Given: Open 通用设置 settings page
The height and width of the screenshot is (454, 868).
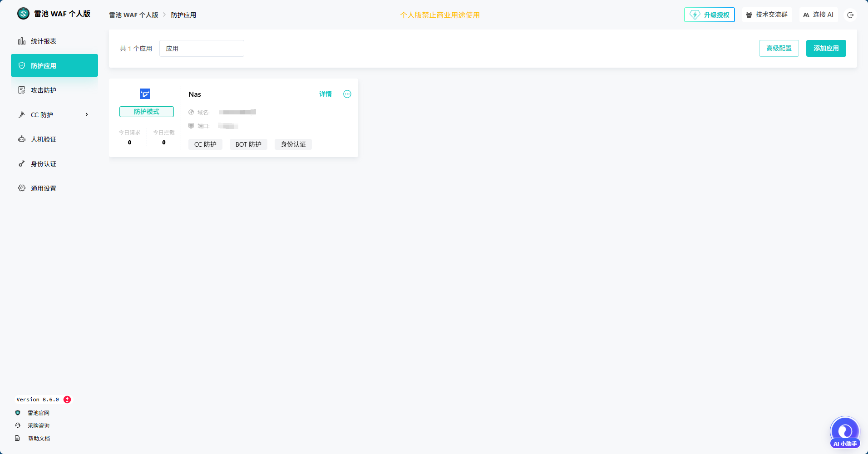Looking at the screenshot, I should pos(54,188).
